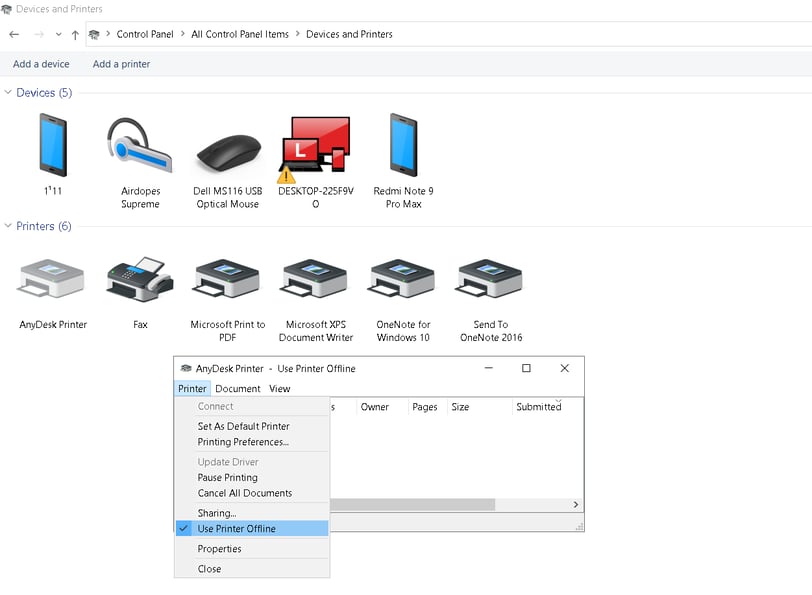Expand the chevron after Control Panel breadcrumb

(x=182, y=34)
